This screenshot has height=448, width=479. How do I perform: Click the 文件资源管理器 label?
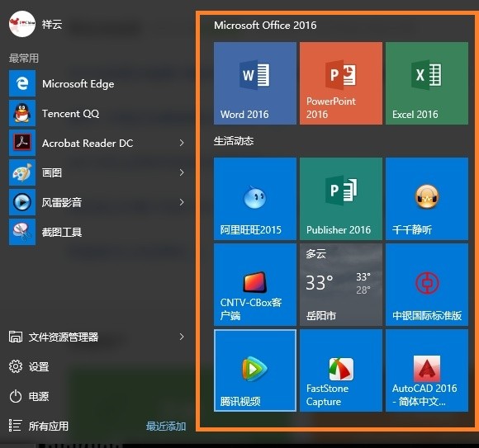pos(64,337)
